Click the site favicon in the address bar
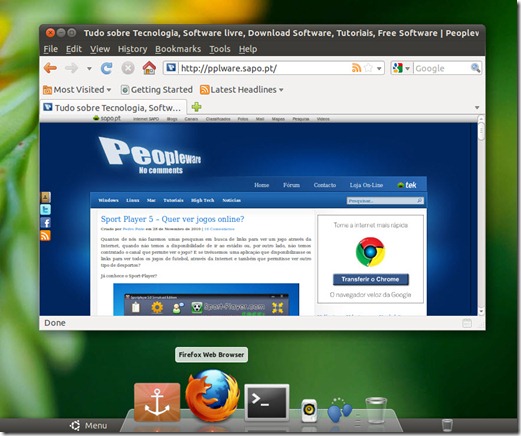 (171, 68)
